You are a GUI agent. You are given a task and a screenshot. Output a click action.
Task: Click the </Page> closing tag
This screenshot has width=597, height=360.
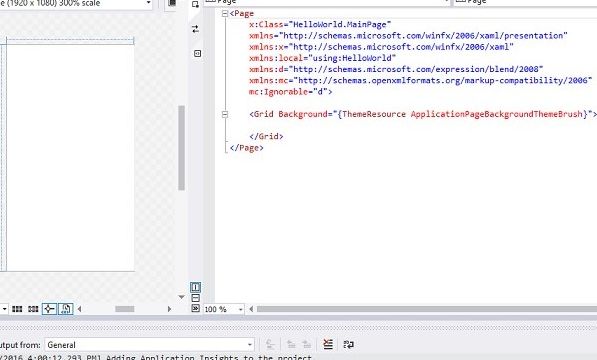[x=246, y=148]
